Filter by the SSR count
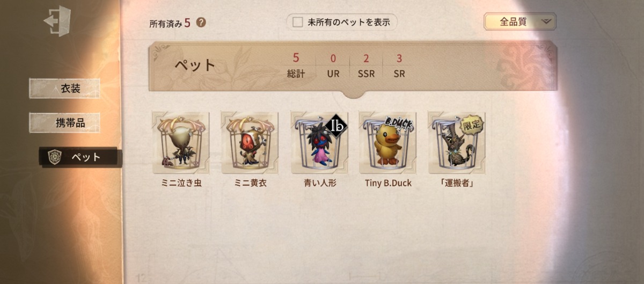Screen dimensions: 644x284 [x=366, y=66]
